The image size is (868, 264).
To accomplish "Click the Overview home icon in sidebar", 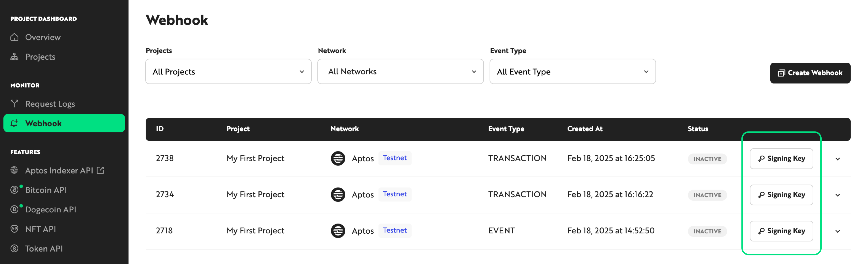I will (x=14, y=37).
